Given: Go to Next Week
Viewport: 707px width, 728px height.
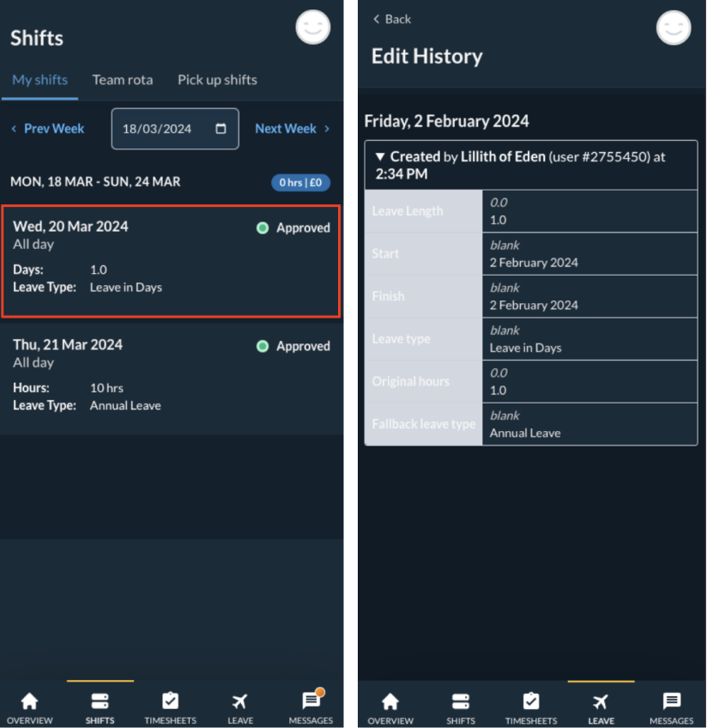Looking at the screenshot, I should 293,129.
